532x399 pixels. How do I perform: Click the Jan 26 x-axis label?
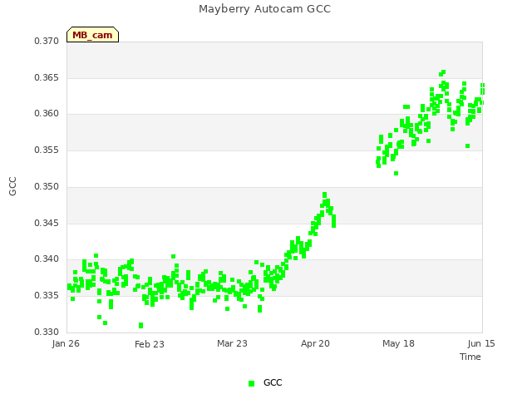pyautogui.click(x=66, y=343)
